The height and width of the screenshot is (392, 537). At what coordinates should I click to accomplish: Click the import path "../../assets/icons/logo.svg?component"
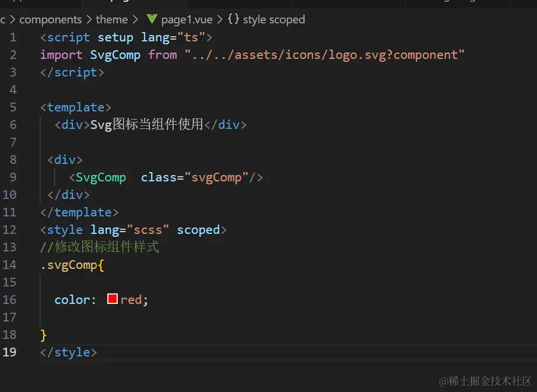[324, 55]
